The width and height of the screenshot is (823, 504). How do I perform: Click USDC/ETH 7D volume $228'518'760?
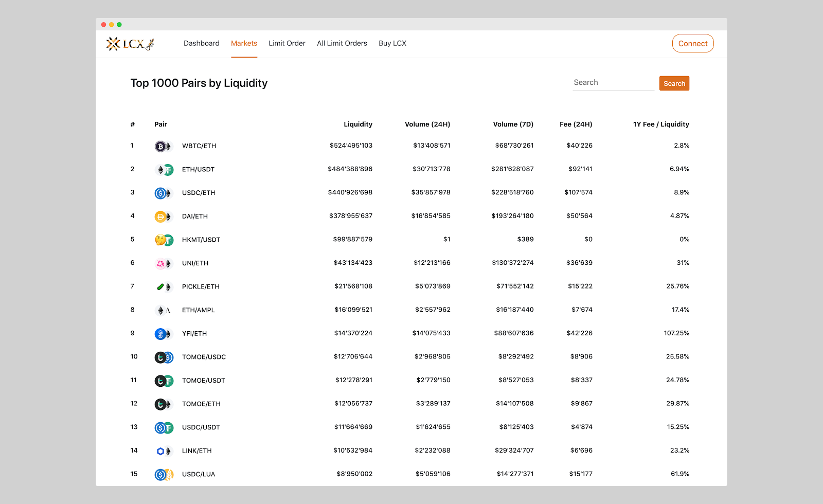click(x=512, y=193)
